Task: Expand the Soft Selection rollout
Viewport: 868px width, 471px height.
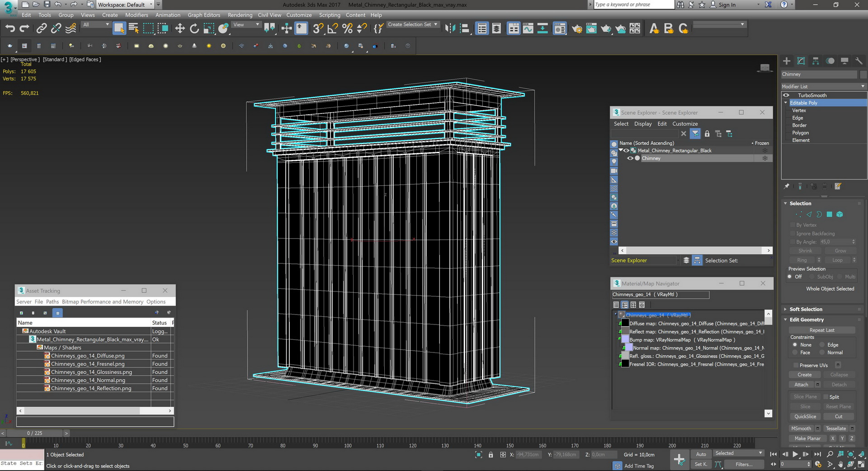Action: tap(806, 309)
